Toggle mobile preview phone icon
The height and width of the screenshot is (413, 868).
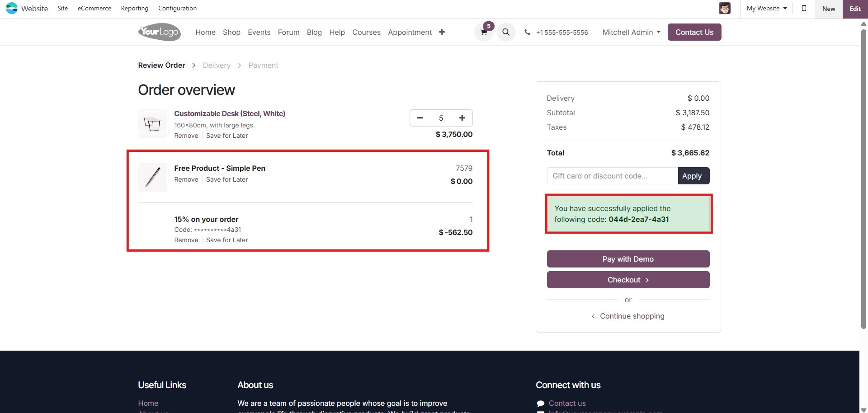point(804,9)
